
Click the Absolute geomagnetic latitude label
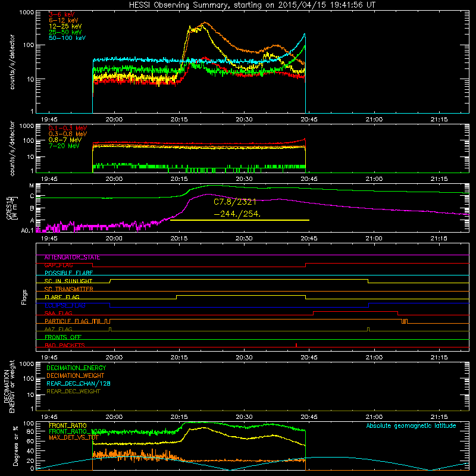[x=411, y=425]
